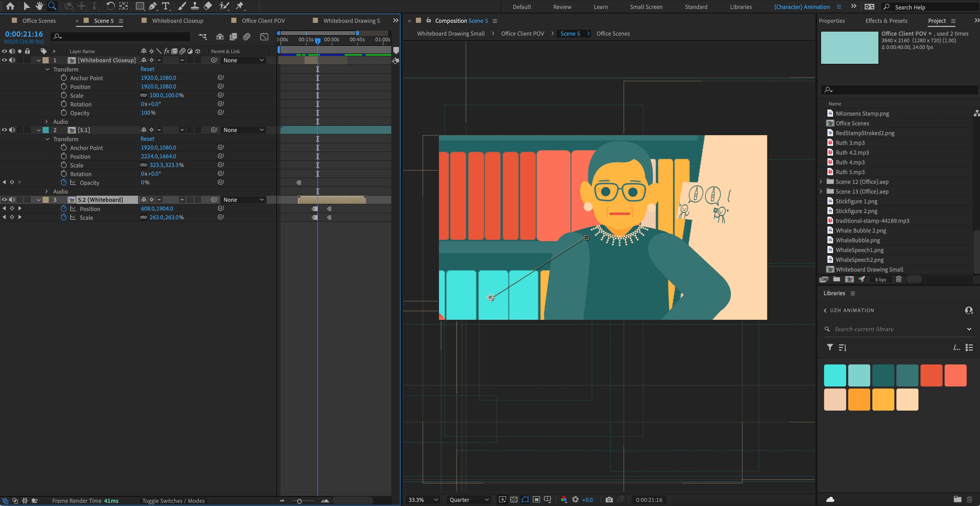Open the Graph Editor
Screen dimensions: 980x506
pyautogui.click(x=264, y=36)
